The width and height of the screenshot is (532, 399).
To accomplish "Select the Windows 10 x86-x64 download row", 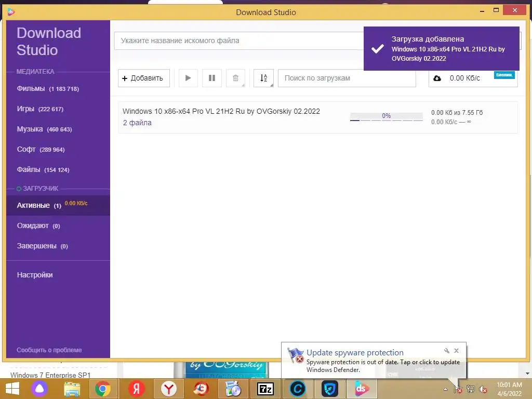I will click(x=318, y=117).
